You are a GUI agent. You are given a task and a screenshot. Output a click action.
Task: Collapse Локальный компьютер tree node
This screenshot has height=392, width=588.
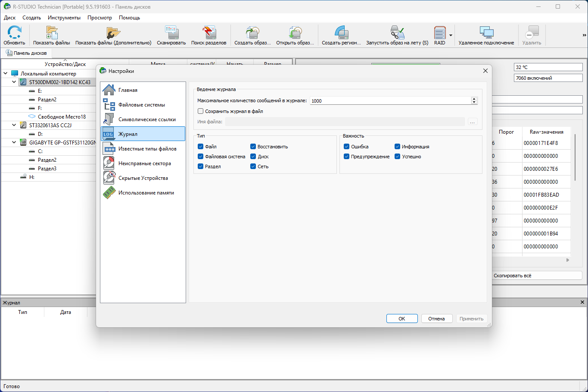click(x=6, y=73)
